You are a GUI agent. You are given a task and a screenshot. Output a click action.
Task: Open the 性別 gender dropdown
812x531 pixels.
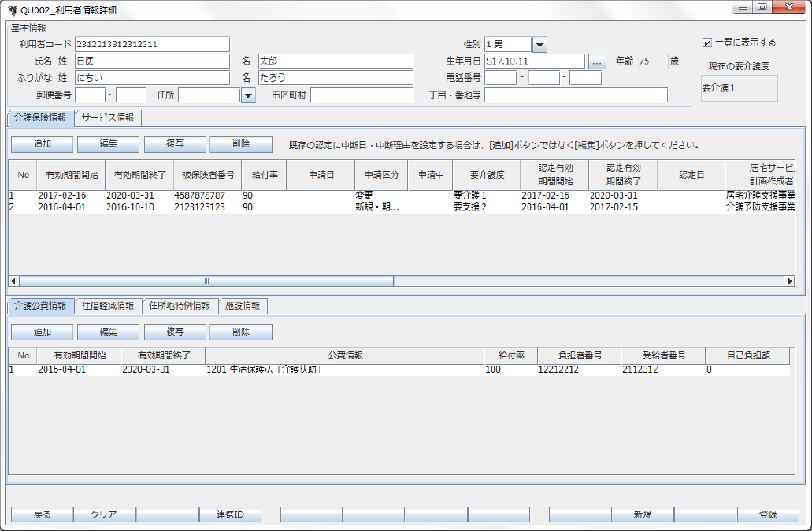click(x=539, y=45)
